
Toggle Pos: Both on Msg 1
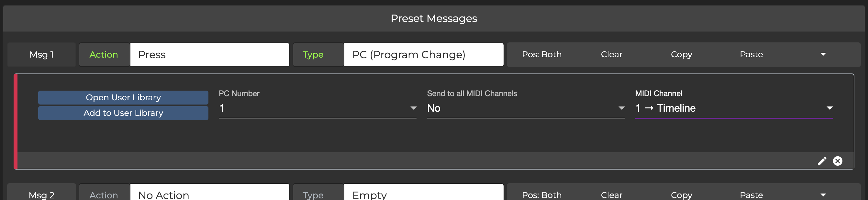[541, 55]
